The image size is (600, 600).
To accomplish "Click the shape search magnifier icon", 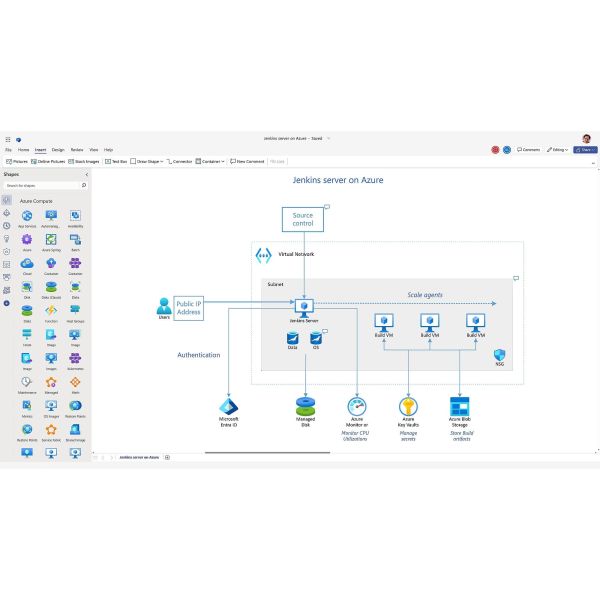I will coord(84,185).
